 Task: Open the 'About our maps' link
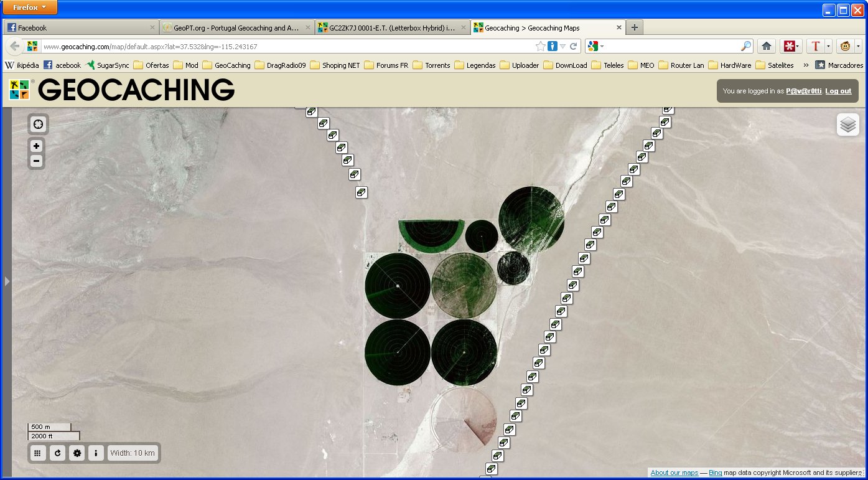[674, 473]
